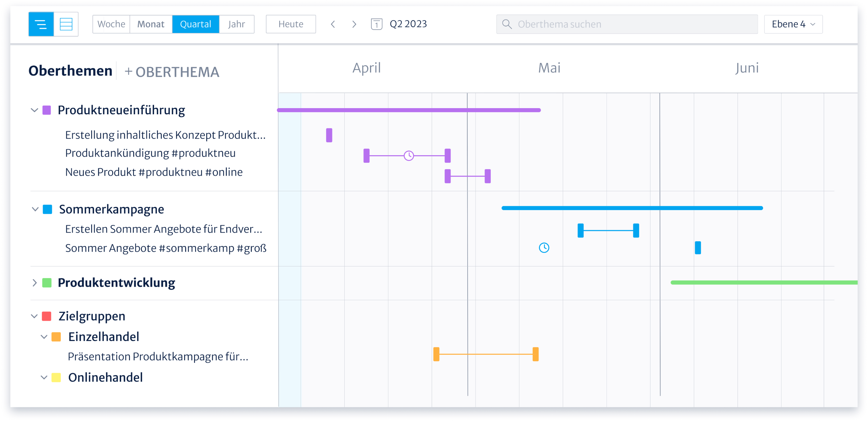Open the Ebene 4 level dropdown

(x=793, y=24)
